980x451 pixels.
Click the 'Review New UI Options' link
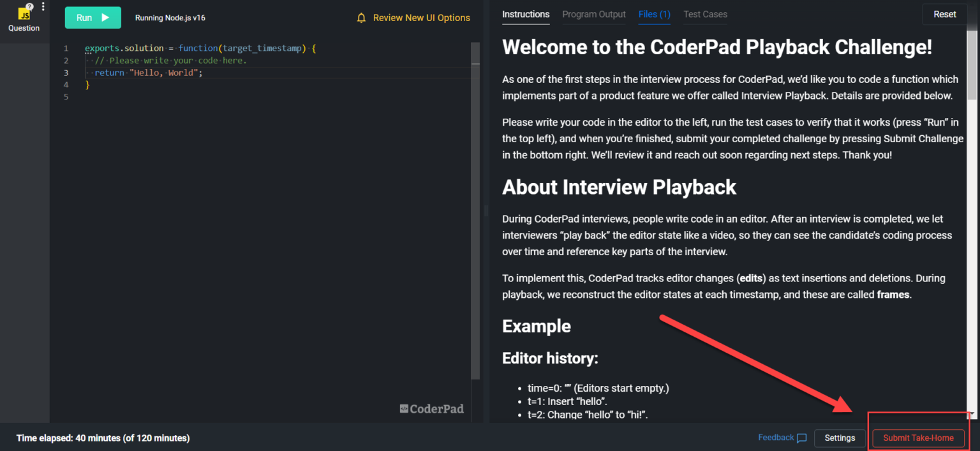tap(421, 18)
